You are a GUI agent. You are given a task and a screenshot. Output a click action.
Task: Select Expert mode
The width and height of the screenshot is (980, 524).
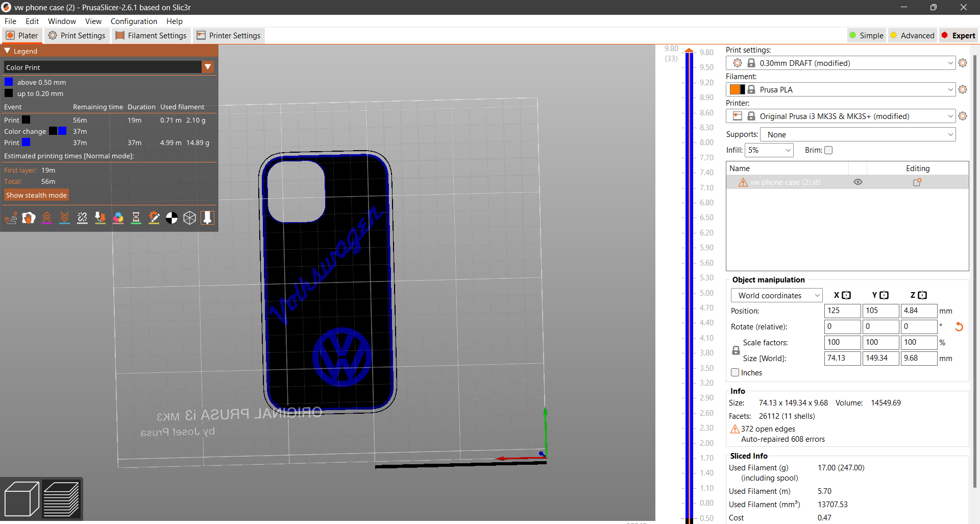959,35
